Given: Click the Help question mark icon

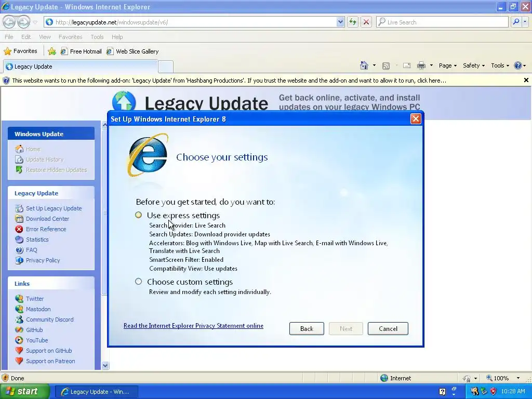Looking at the screenshot, I should (x=518, y=65).
